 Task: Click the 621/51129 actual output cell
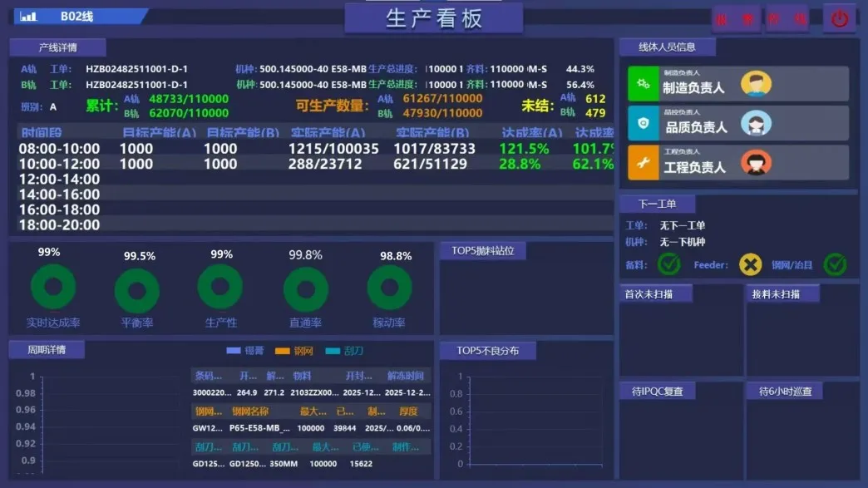[x=430, y=164]
